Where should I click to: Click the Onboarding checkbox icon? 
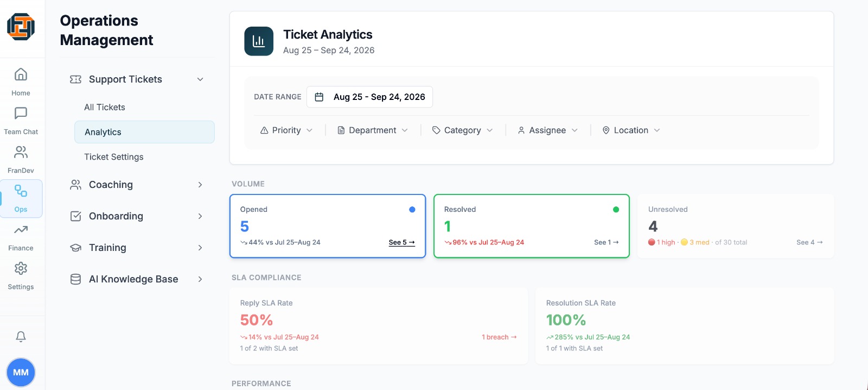(75, 216)
